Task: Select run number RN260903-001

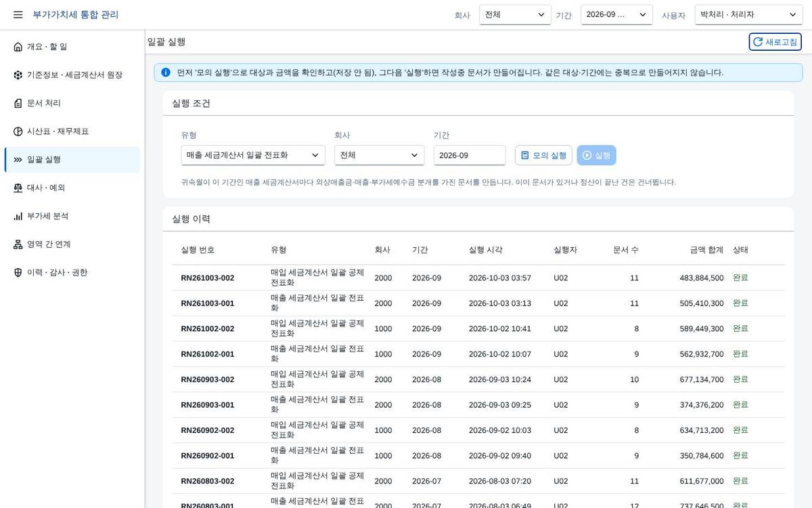Action: 208,405
